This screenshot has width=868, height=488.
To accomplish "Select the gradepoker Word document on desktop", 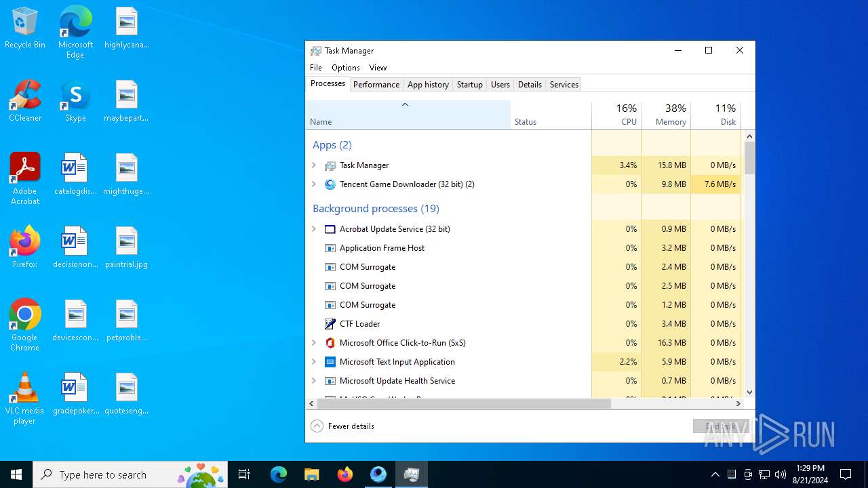I will click(x=75, y=394).
